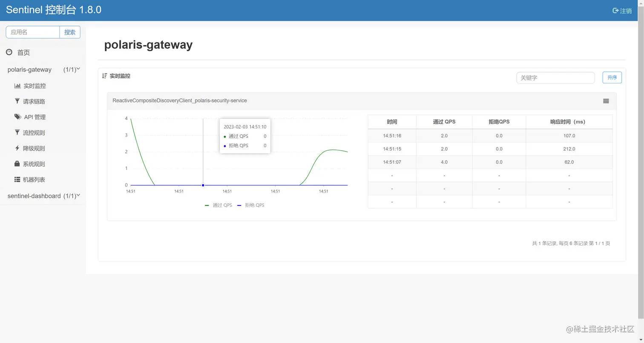
Task: Click the 升序 sort button
Action: (612, 77)
